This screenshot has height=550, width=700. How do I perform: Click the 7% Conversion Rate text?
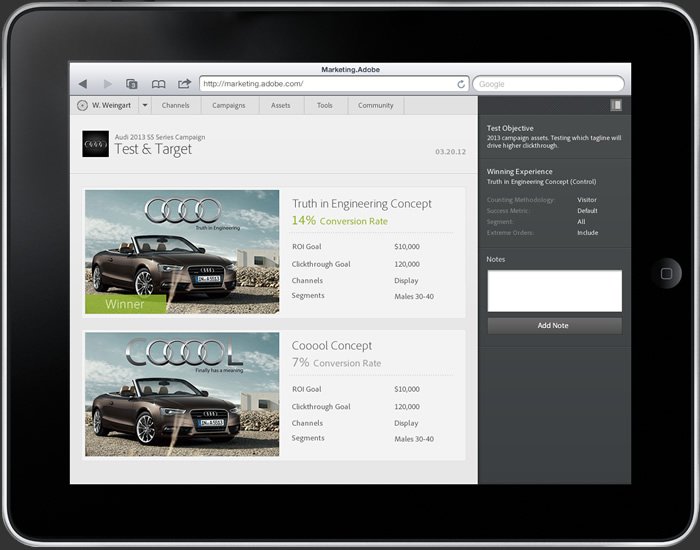337,363
